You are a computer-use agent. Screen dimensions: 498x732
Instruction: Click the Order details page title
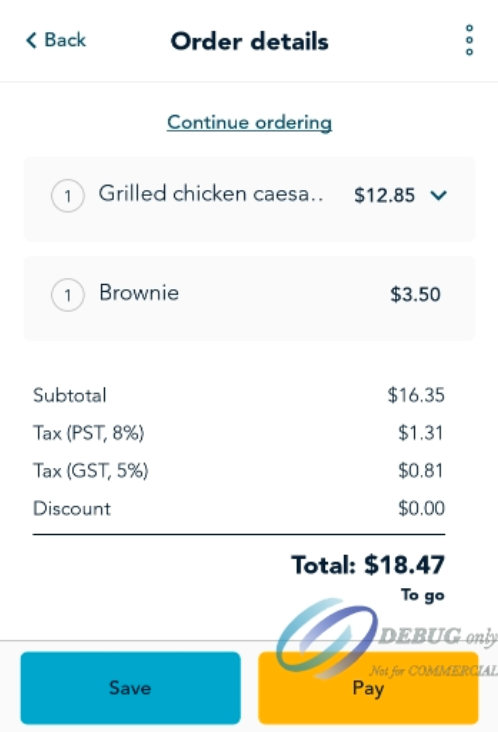(x=249, y=41)
